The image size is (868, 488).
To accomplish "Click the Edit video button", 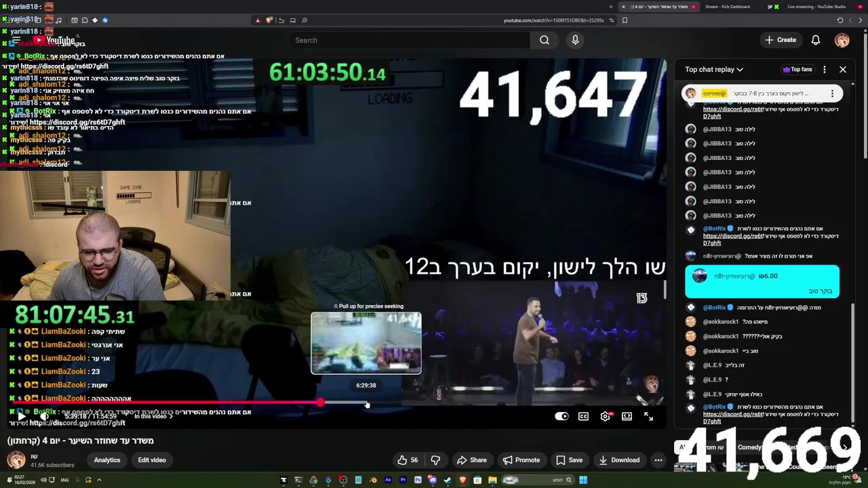I will (x=152, y=460).
